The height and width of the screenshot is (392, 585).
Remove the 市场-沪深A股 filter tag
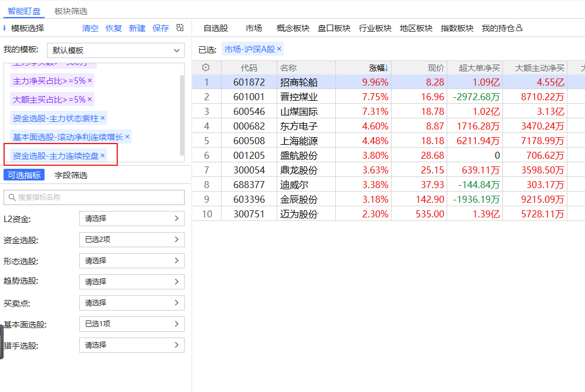[279, 49]
